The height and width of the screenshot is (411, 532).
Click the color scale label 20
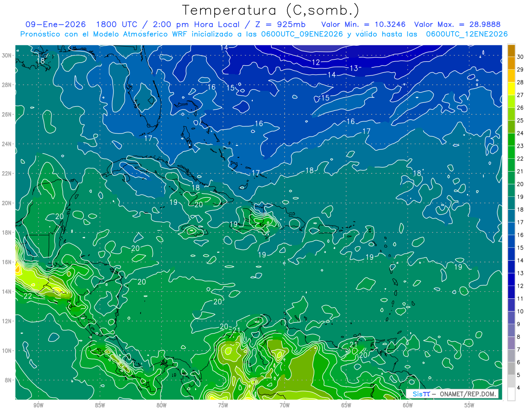coord(520,184)
